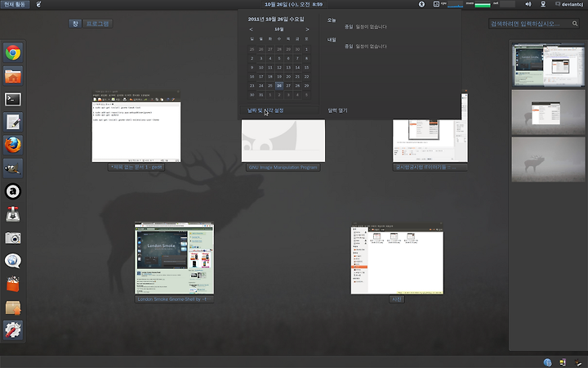The image size is (588, 368).
Task: Select the GNU Image Manipulation Program window
Action: (283, 141)
